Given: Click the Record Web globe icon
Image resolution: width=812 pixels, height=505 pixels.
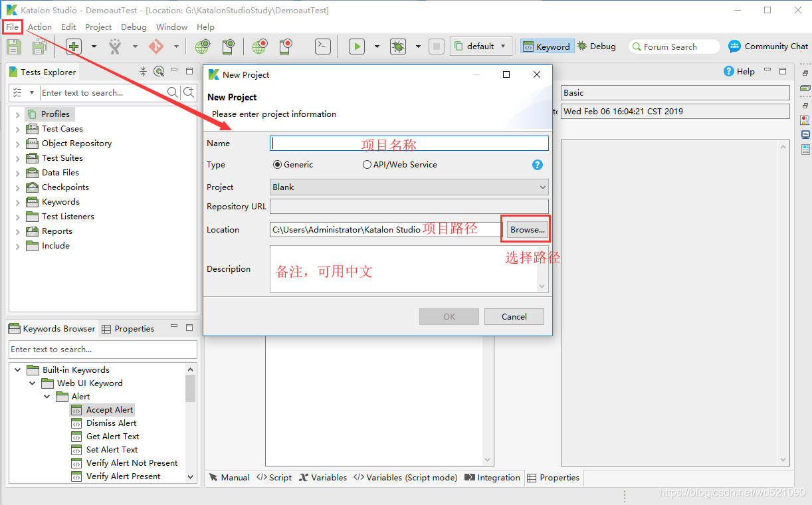Looking at the screenshot, I should 260,47.
